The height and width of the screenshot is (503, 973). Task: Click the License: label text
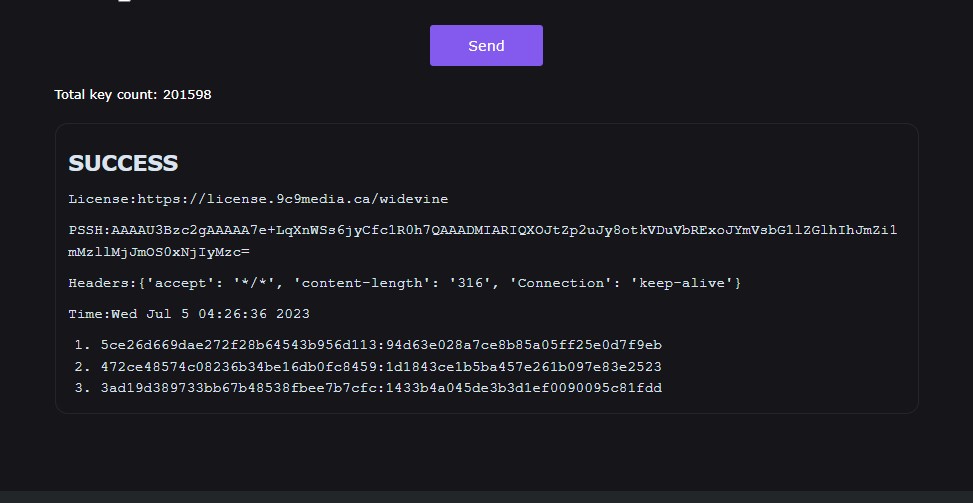tap(102, 199)
